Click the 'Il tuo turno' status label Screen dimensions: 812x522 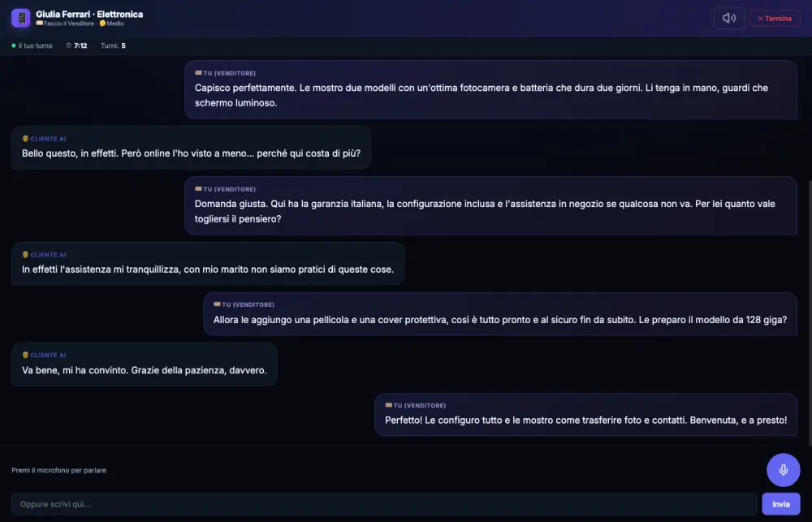(x=35, y=45)
